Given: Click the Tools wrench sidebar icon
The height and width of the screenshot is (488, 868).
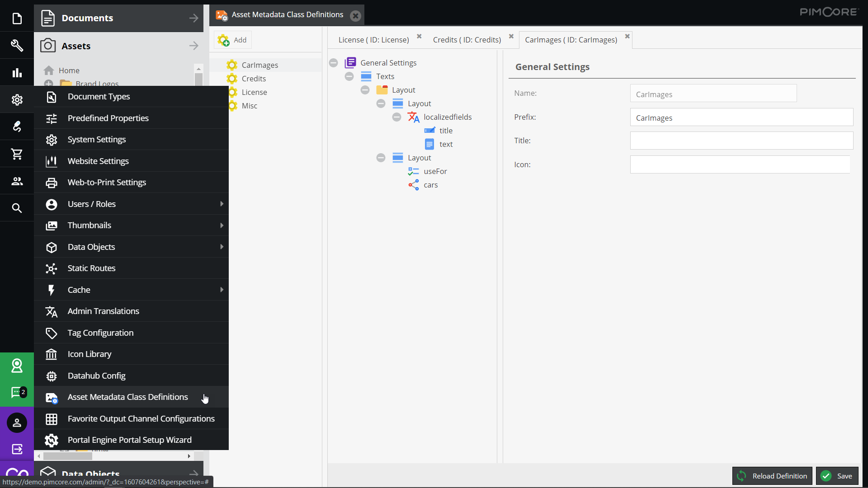Looking at the screenshot, I should 17,45.
